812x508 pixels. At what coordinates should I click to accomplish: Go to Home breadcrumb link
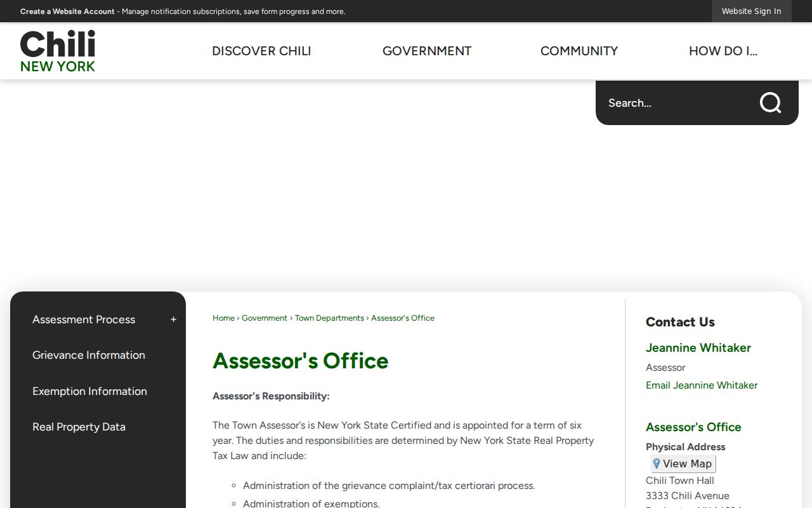pyautogui.click(x=223, y=318)
